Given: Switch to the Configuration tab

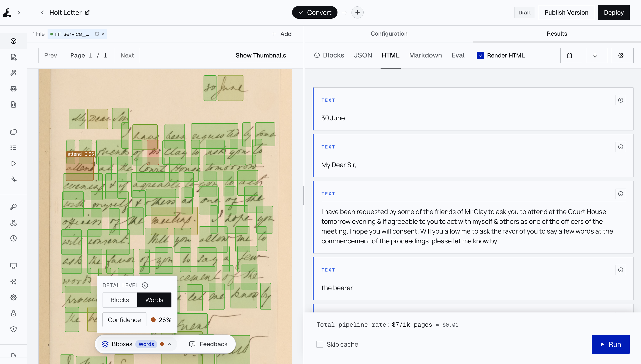Looking at the screenshot, I should point(389,34).
